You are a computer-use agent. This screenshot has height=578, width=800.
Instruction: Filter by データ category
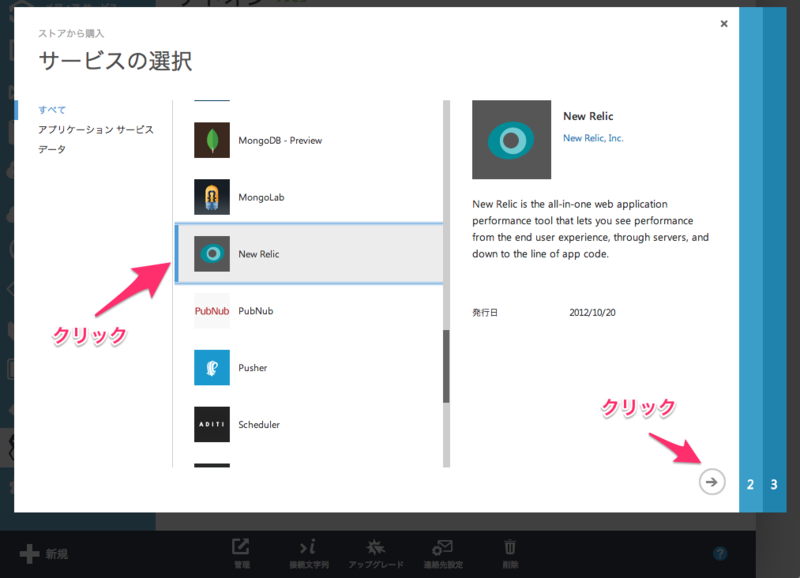coord(52,149)
